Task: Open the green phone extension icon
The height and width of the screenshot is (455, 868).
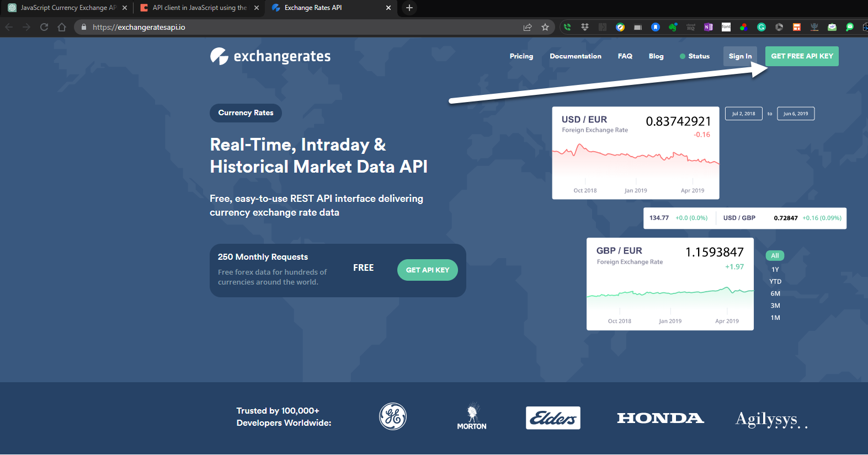Action: point(567,27)
